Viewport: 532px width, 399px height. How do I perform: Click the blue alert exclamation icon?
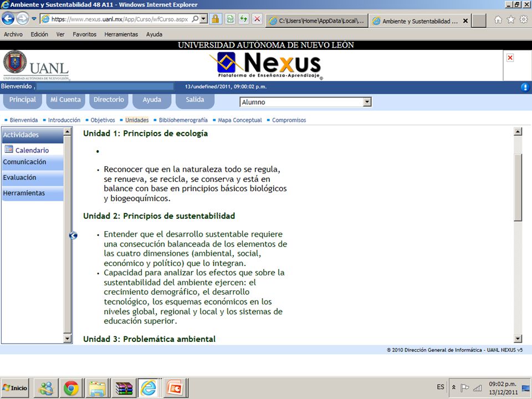pyautogui.click(x=525, y=87)
